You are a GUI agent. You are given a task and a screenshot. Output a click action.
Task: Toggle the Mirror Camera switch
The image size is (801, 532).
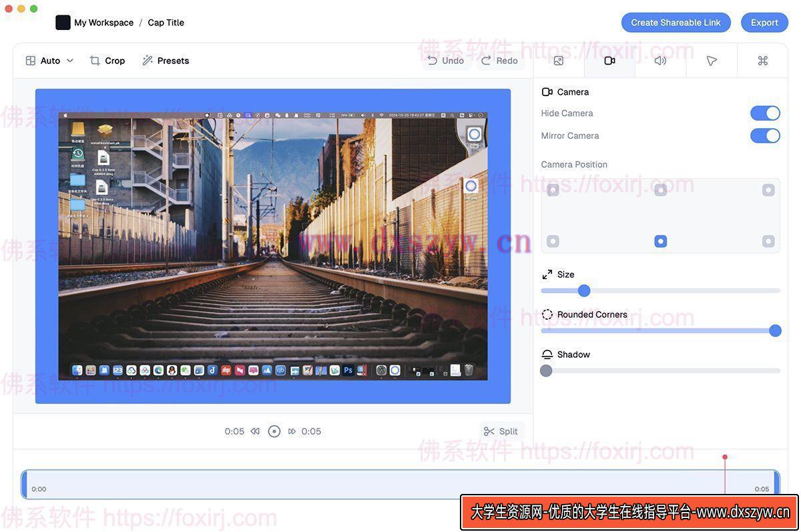pyautogui.click(x=765, y=136)
